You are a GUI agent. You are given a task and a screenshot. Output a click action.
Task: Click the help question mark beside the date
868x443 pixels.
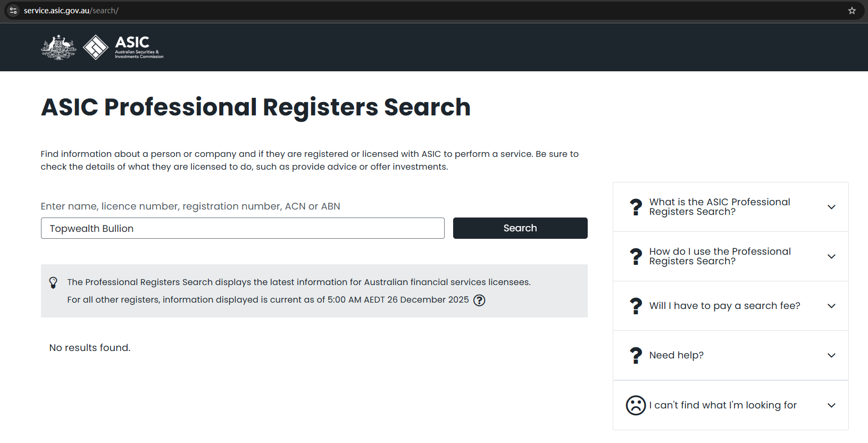(479, 300)
